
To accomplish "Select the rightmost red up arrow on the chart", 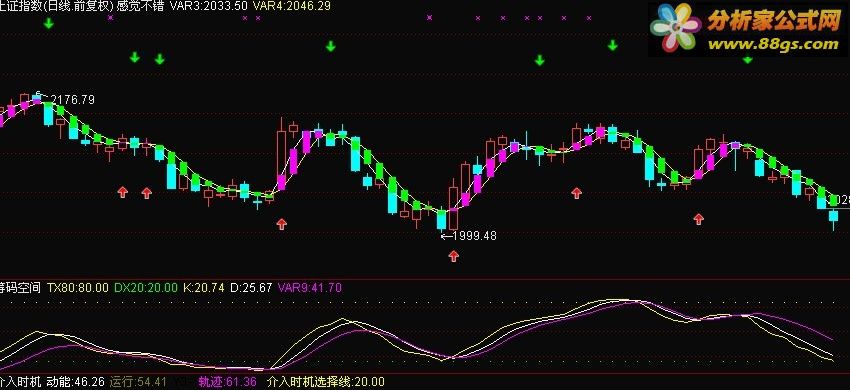I will [x=699, y=219].
